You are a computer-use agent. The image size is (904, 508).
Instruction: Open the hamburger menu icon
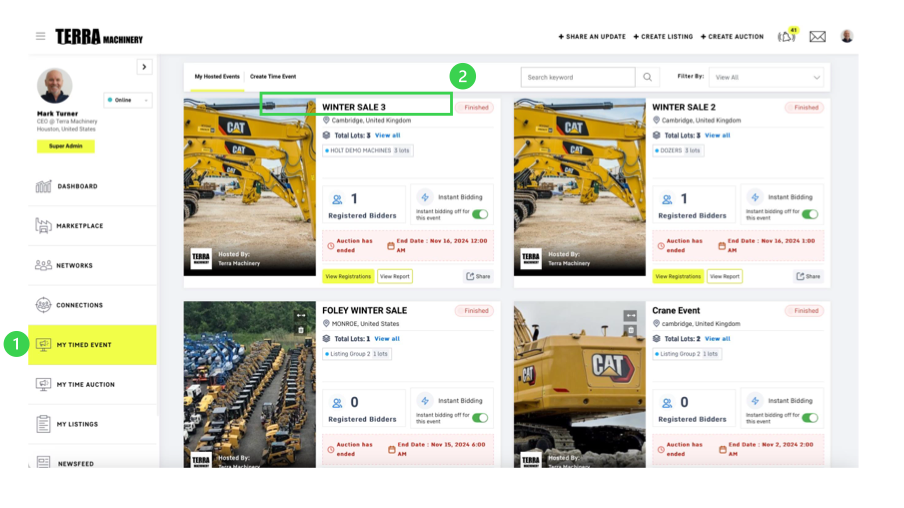click(40, 36)
